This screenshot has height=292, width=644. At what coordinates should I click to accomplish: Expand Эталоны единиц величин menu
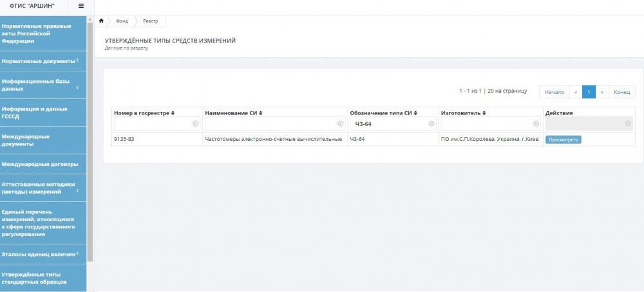click(x=43, y=254)
